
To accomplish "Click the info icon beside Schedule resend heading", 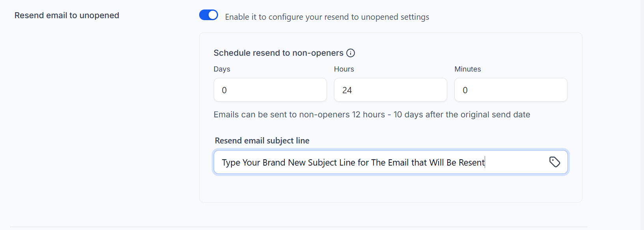I will click(x=351, y=53).
